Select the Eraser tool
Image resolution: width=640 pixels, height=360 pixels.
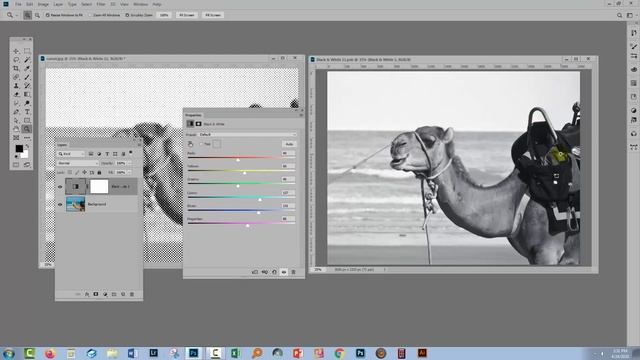tap(16, 94)
